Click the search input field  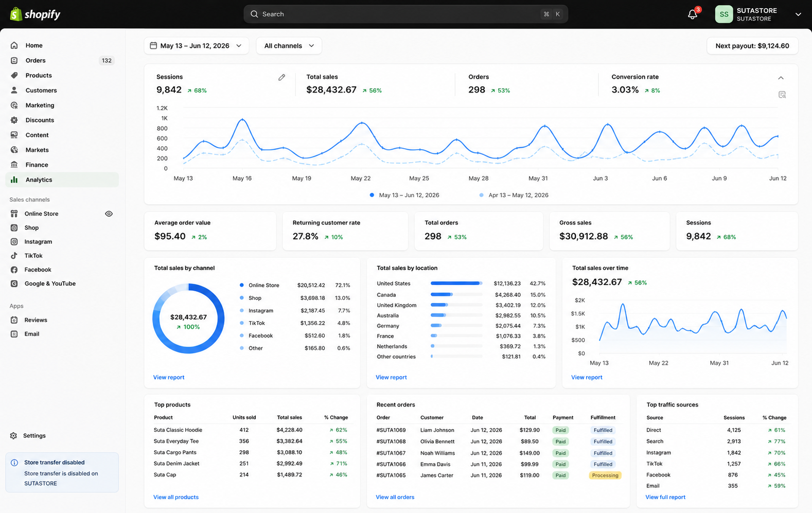[x=405, y=14]
